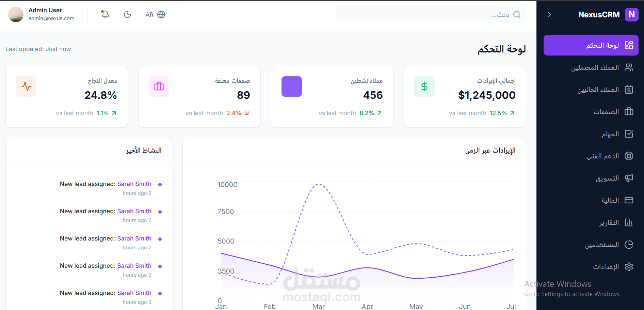Click inside the بحث search field
This screenshot has width=644, height=310.
(431, 14)
